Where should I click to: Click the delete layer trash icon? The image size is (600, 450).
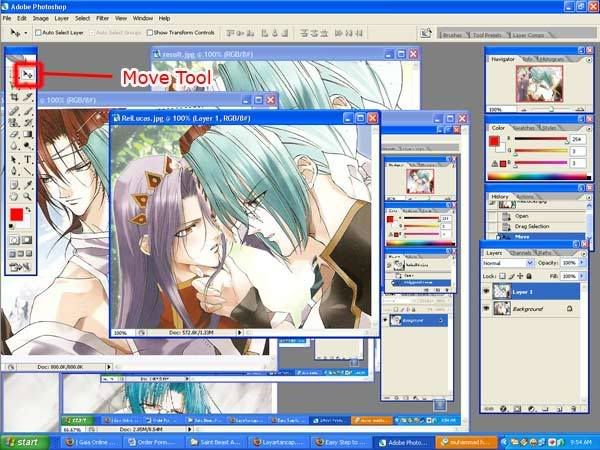574,408
